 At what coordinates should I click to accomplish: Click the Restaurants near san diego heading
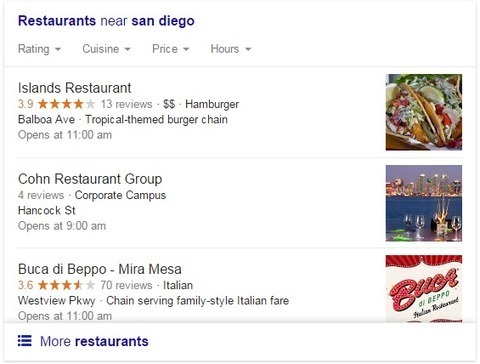pyautogui.click(x=106, y=21)
